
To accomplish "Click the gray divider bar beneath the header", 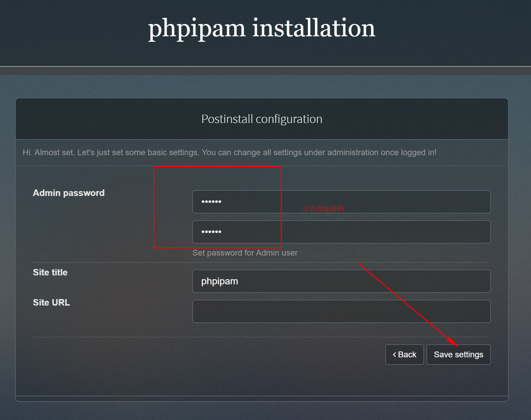I will [265, 71].
